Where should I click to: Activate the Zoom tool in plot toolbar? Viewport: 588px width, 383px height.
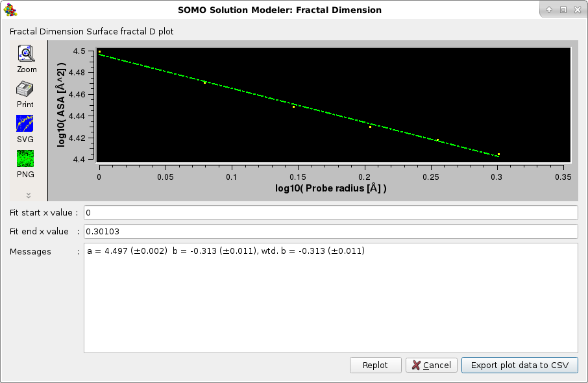point(27,58)
